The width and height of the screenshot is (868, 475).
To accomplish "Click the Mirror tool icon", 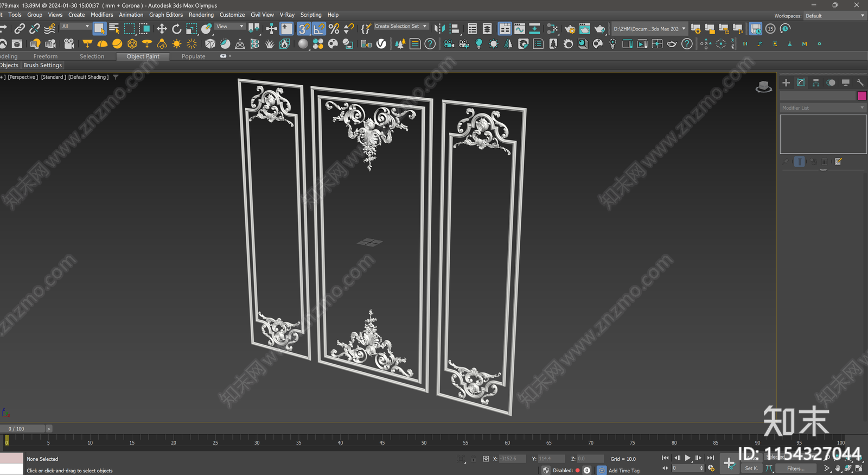I will [x=439, y=28].
